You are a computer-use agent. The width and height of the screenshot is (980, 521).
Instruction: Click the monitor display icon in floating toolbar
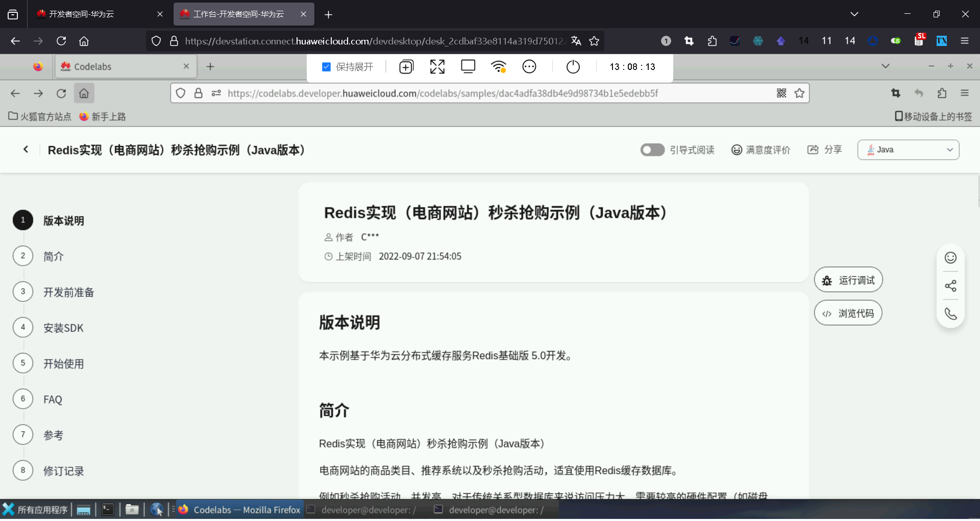(468, 66)
